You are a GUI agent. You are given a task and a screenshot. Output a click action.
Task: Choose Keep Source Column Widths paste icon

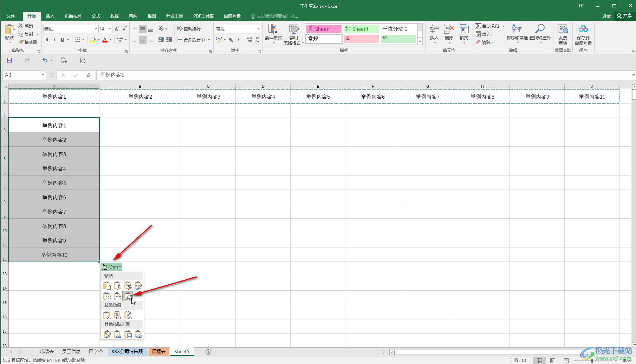(x=118, y=296)
